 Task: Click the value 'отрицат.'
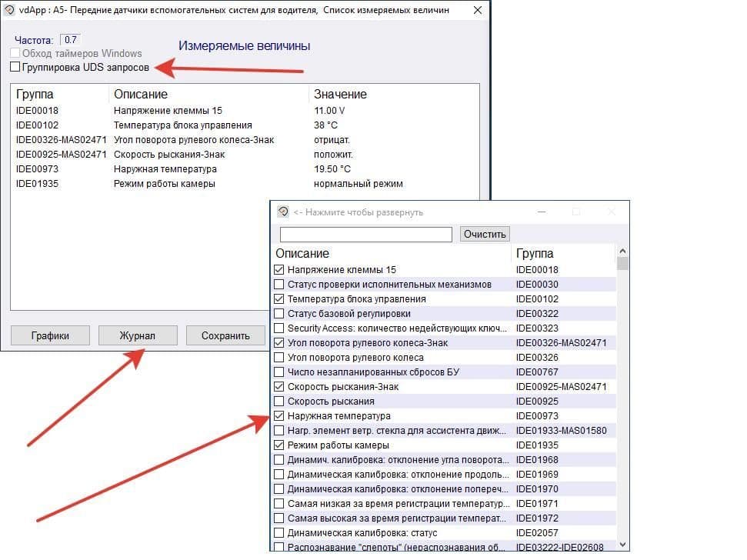[332, 140]
